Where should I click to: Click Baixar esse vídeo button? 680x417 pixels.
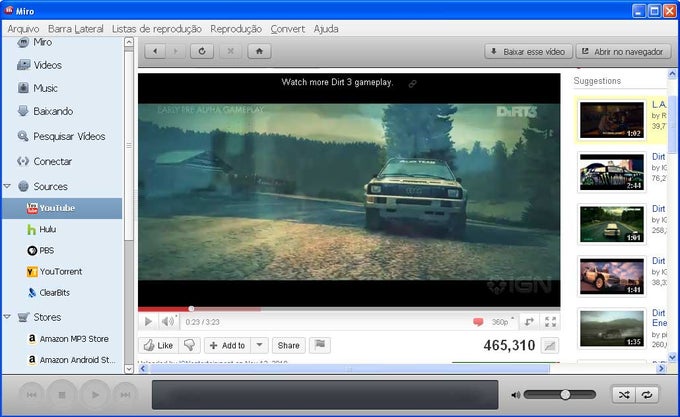point(528,52)
